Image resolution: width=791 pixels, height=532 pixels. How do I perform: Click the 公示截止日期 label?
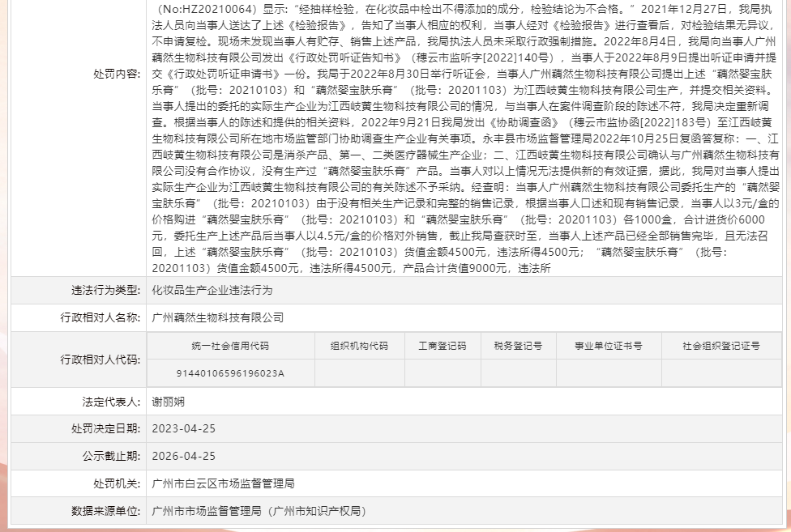(111, 457)
